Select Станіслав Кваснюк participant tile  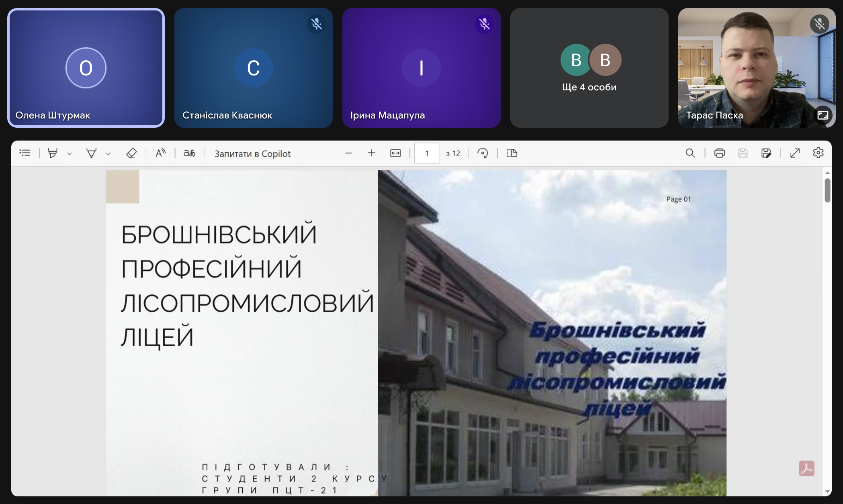pyautogui.click(x=253, y=68)
